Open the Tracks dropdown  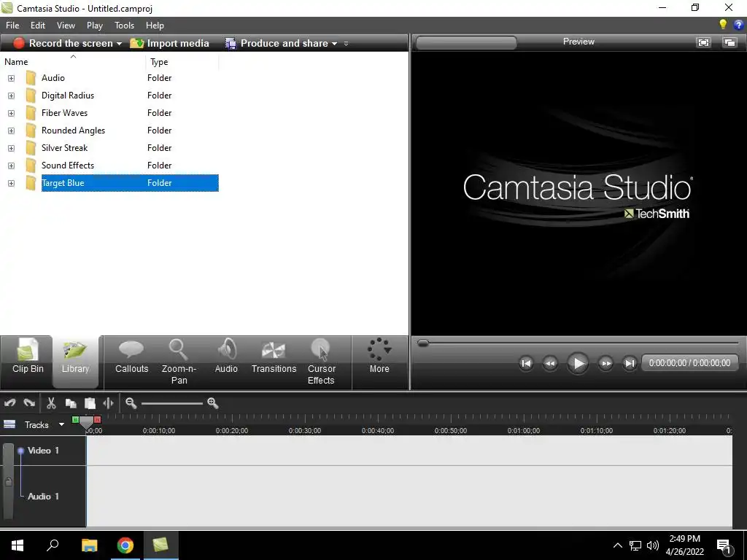pos(61,424)
